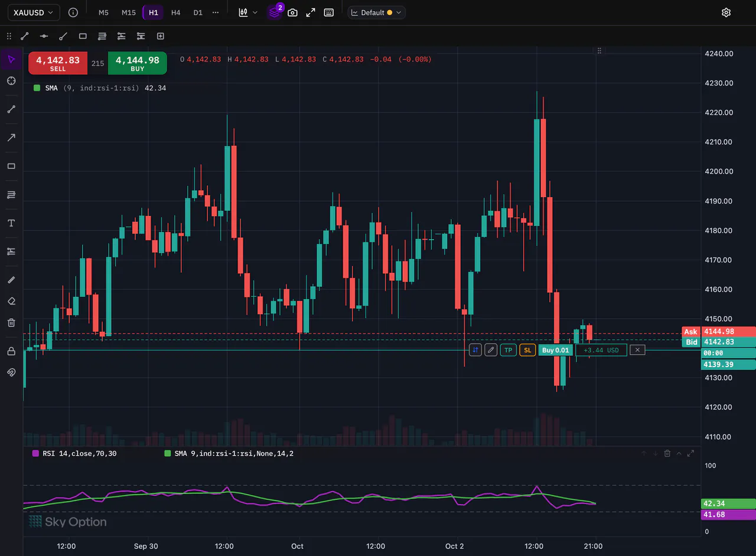Move the RSI pane up with arrow

pos(644,453)
